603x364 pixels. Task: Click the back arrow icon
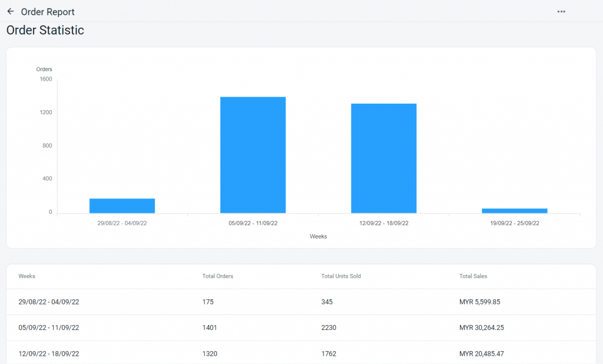click(x=11, y=11)
